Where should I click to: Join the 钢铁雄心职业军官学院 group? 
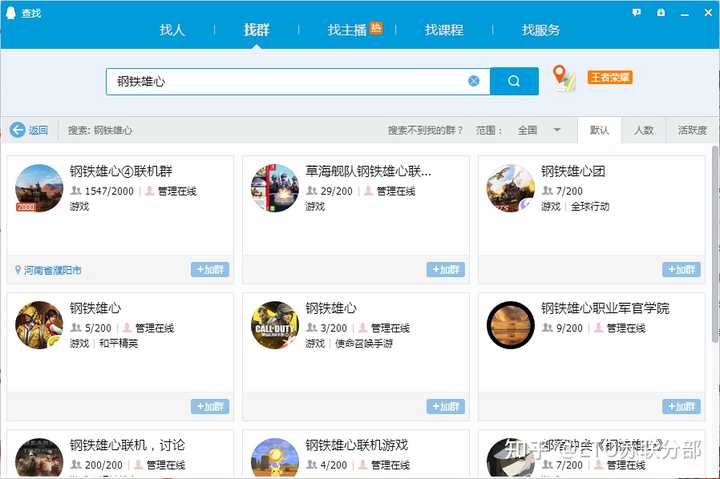(681, 406)
